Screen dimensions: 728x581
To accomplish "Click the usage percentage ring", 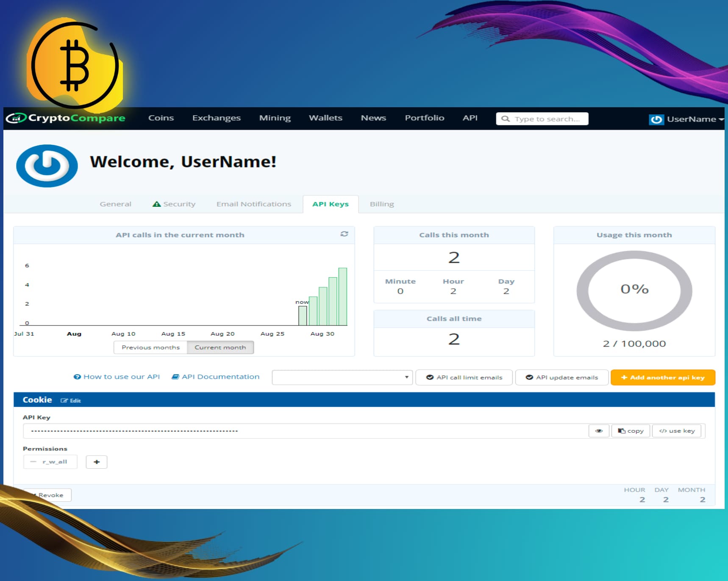I will [634, 291].
